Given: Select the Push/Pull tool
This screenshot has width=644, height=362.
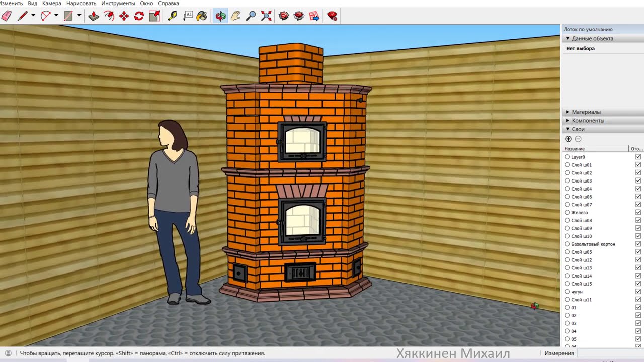Looking at the screenshot, I should coord(94,16).
